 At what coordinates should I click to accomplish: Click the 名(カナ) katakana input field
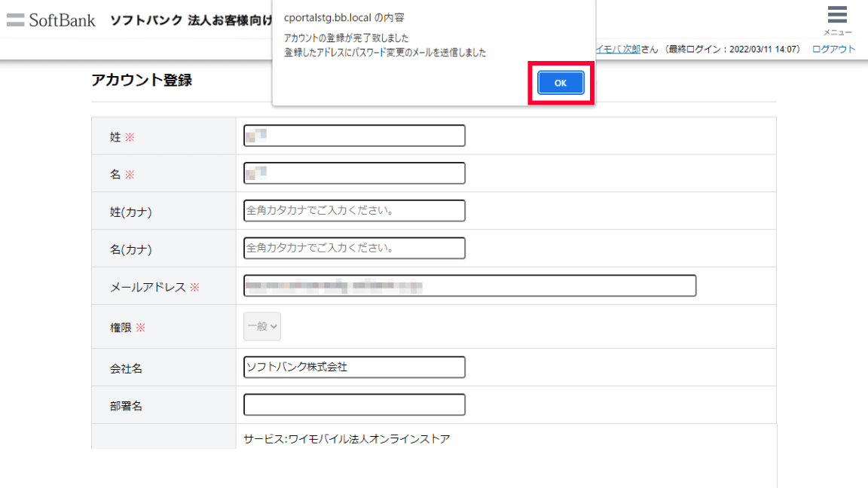click(x=354, y=248)
